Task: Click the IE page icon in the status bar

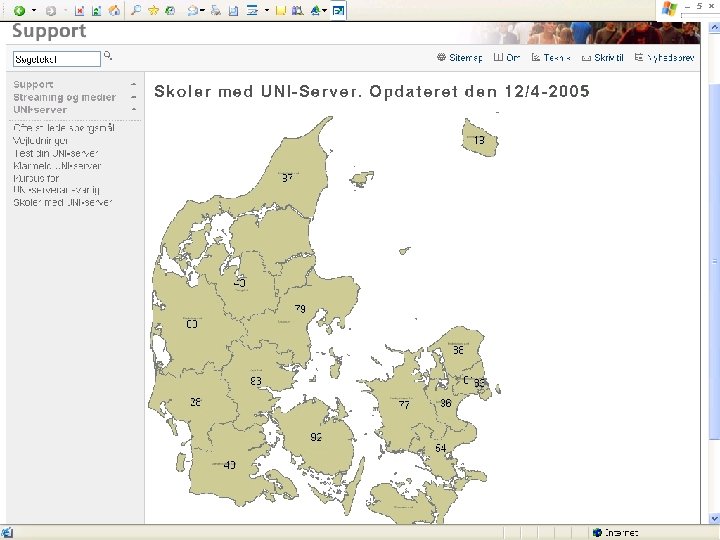Action: 7,533
